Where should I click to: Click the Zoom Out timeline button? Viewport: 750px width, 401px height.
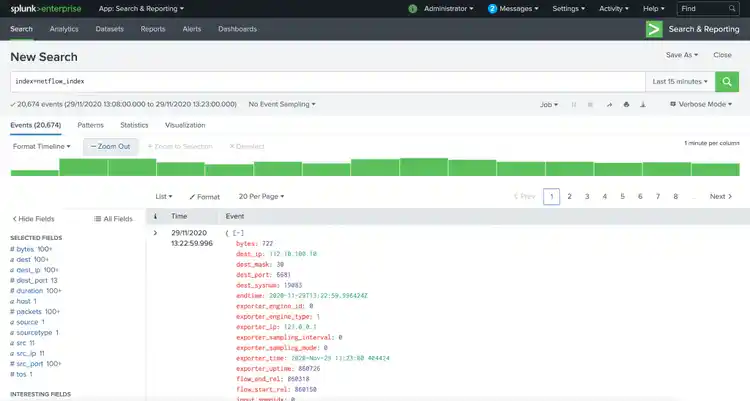pyautogui.click(x=110, y=146)
